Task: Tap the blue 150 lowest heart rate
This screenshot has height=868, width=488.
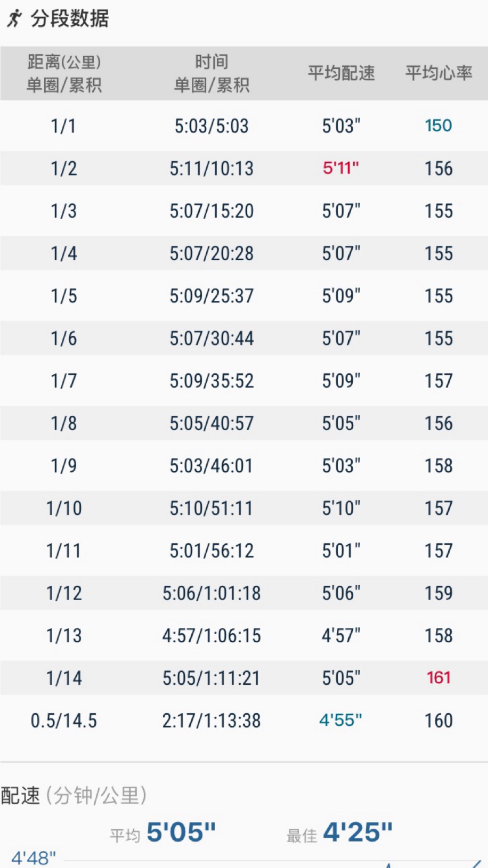Action: (439, 126)
